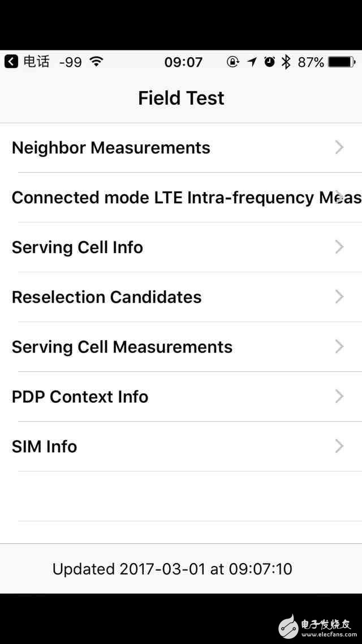This screenshot has height=644, width=362.
Task: Tap the SIM Info label
Action: point(44,446)
